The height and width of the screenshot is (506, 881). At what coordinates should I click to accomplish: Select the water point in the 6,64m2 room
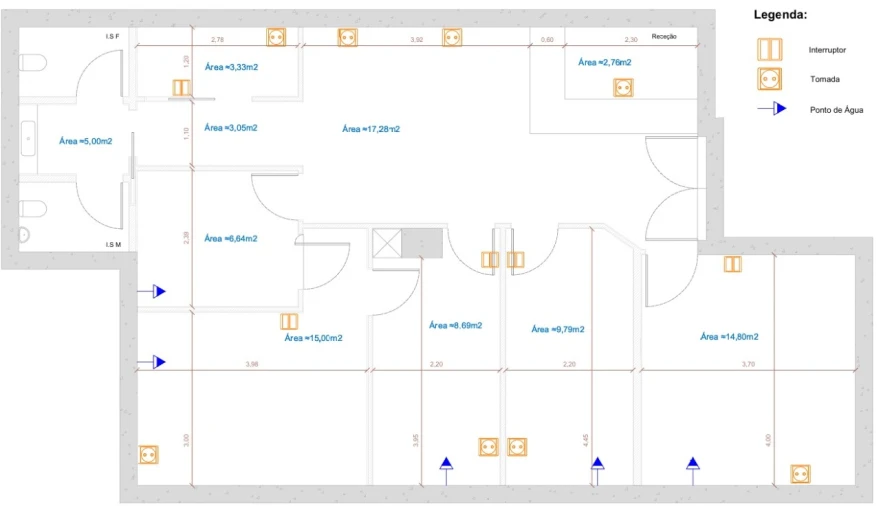click(x=152, y=291)
